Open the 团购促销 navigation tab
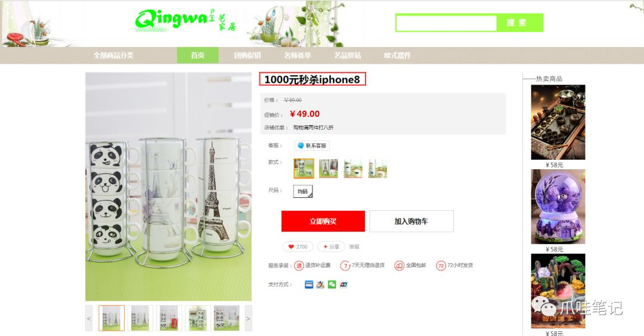 (247, 55)
